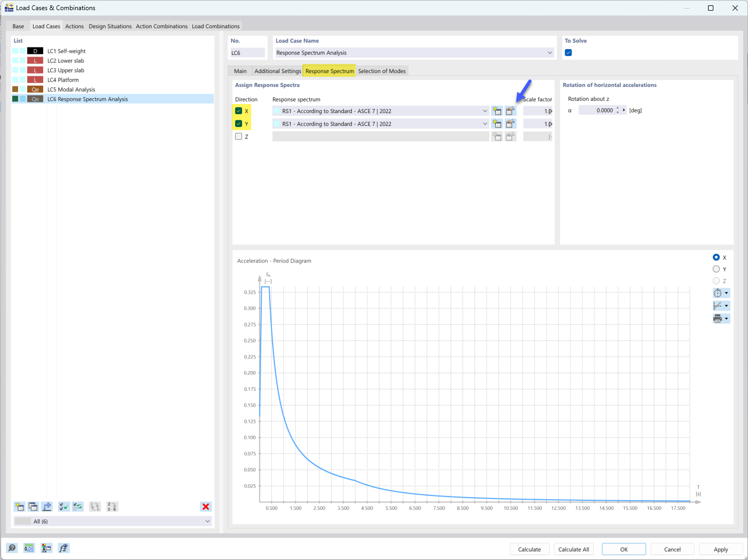Open the Selection of Modes tab
The height and width of the screenshot is (560, 748).
point(382,71)
